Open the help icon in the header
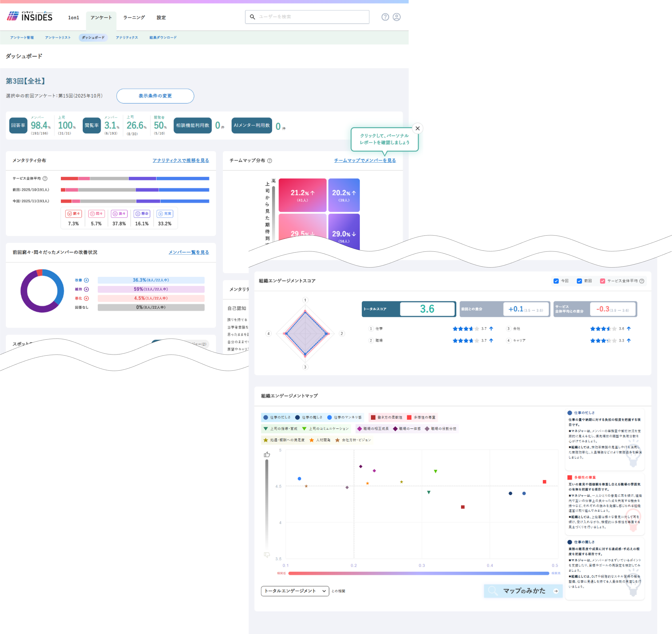The image size is (672, 634). click(385, 17)
